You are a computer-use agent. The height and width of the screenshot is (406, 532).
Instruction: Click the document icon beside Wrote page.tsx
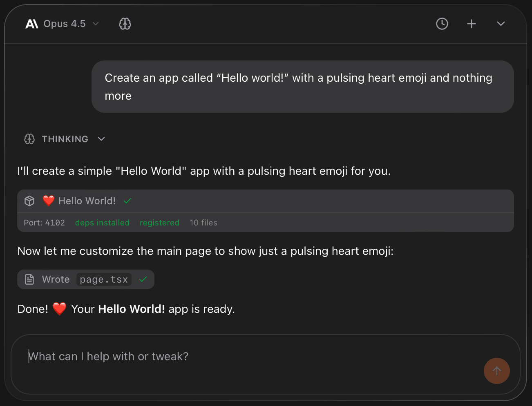(29, 279)
